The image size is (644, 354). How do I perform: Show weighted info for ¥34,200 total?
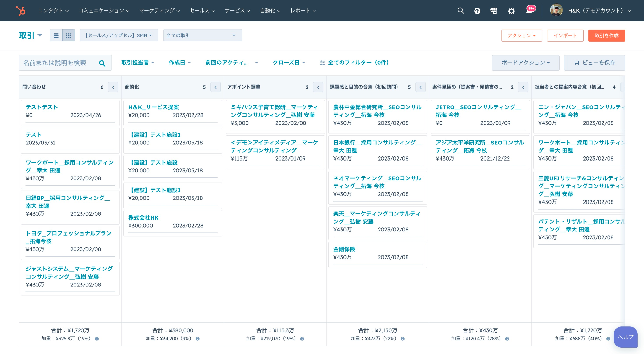click(x=197, y=339)
